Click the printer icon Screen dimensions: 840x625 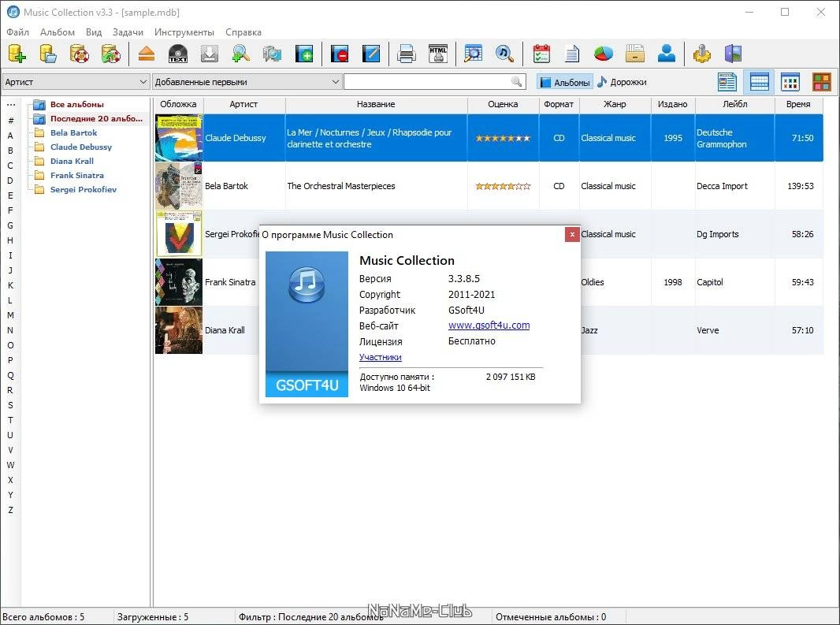coord(406,54)
